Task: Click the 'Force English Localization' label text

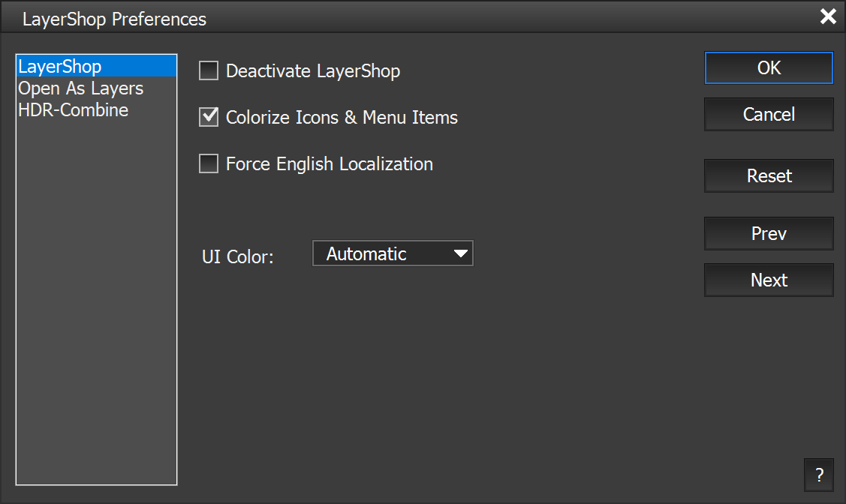Action: coord(329,164)
